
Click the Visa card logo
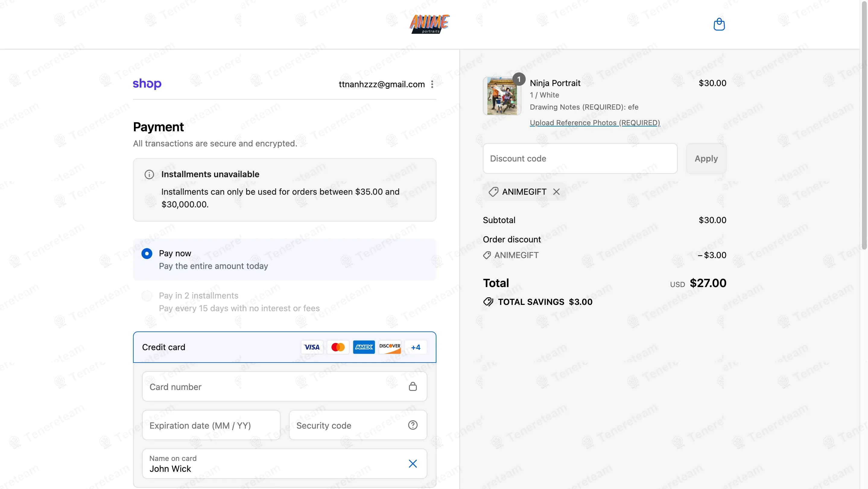pyautogui.click(x=312, y=347)
